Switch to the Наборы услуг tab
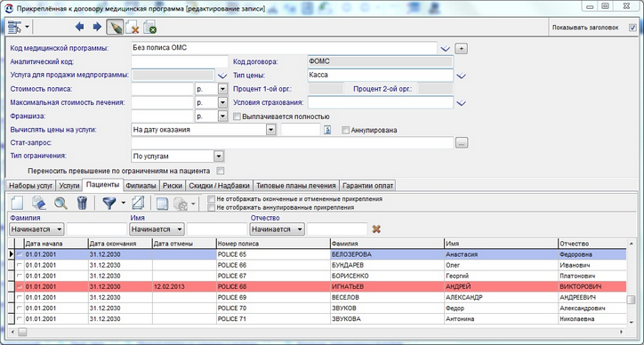644x345 pixels. coord(31,186)
